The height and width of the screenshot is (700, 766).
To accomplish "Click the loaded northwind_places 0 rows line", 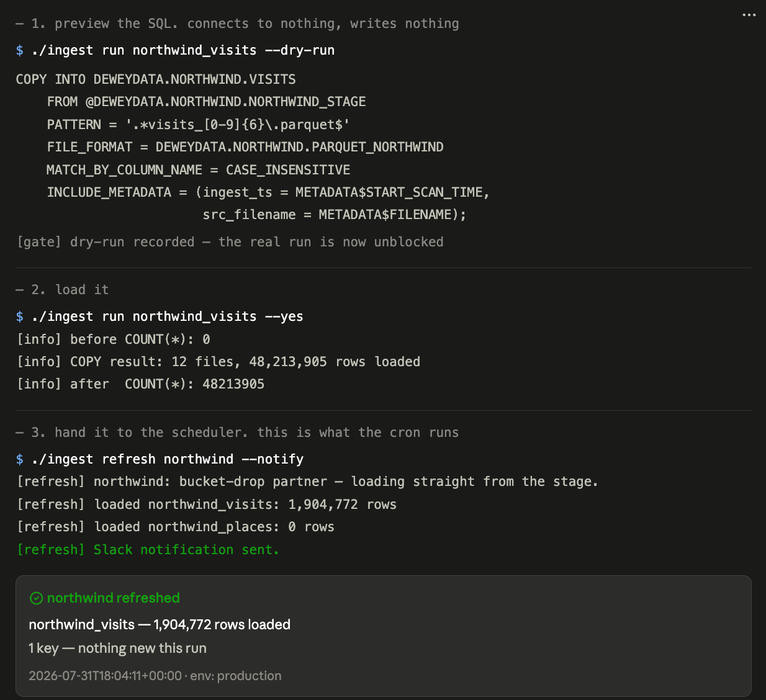I will 176,527.
